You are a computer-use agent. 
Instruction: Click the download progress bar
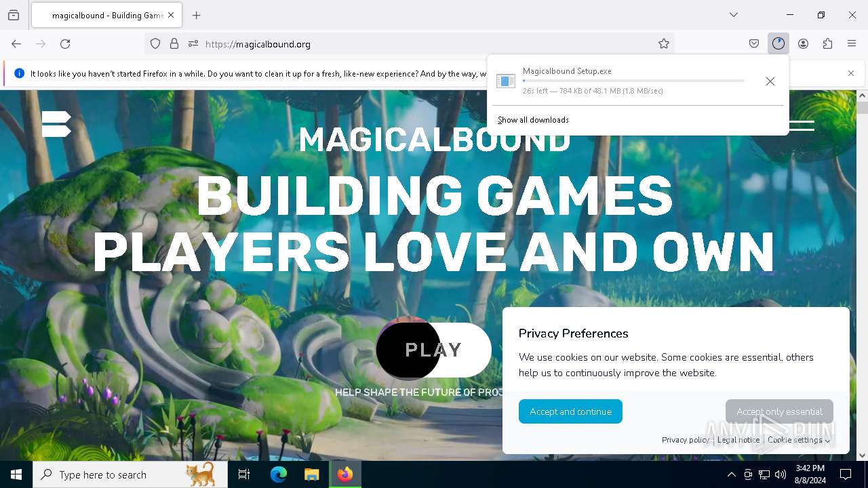(x=633, y=81)
